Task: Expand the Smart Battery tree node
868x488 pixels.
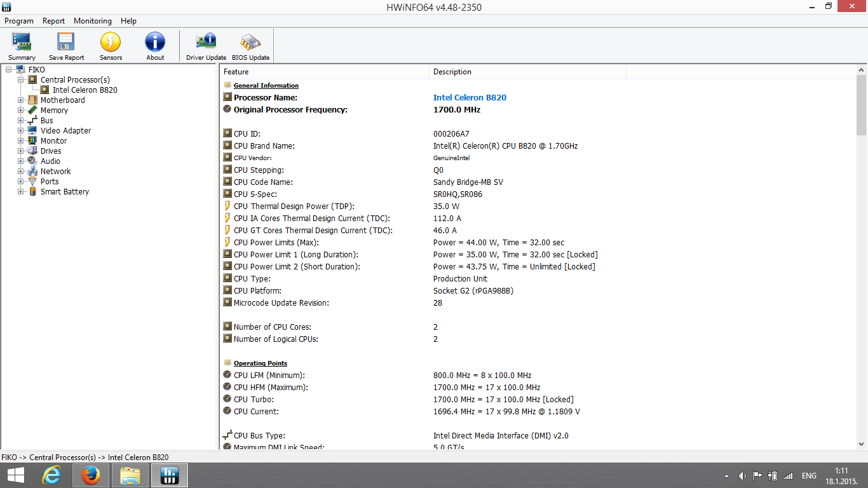Action: click(x=21, y=192)
